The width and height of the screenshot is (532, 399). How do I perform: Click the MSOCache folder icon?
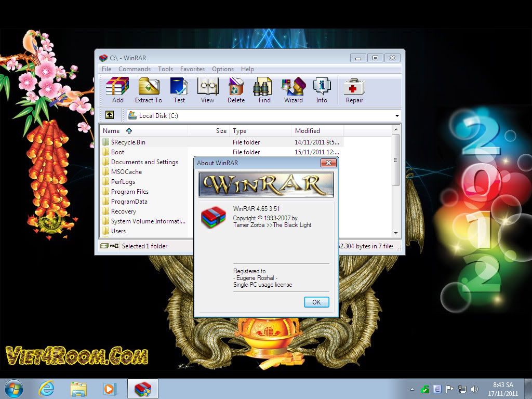point(106,171)
